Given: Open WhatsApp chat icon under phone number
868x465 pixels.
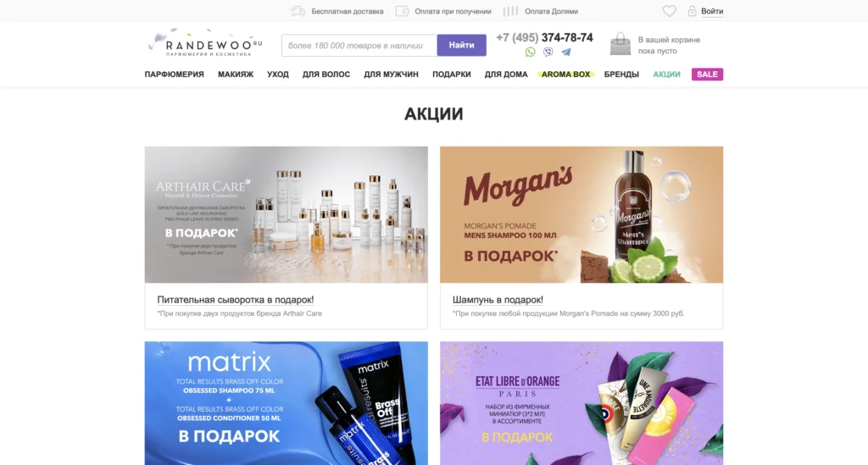Looking at the screenshot, I should click(530, 52).
